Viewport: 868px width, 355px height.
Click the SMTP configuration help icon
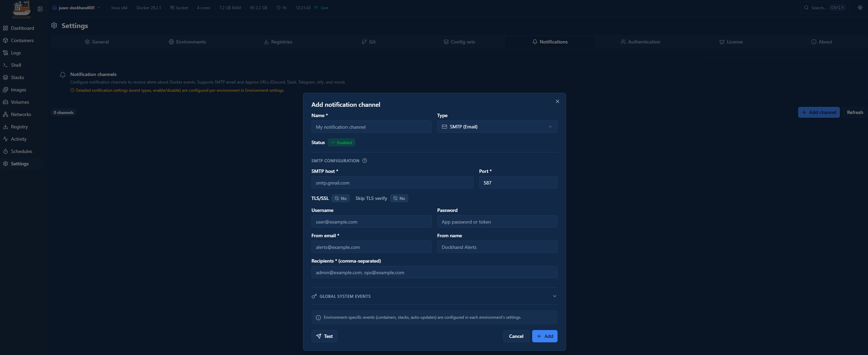pyautogui.click(x=365, y=161)
